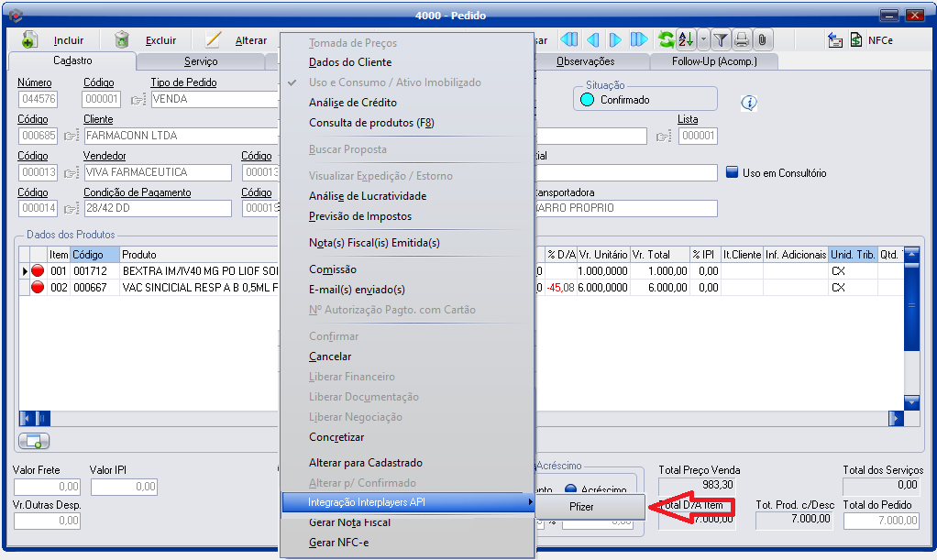Go to the first record arrow

(569, 39)
